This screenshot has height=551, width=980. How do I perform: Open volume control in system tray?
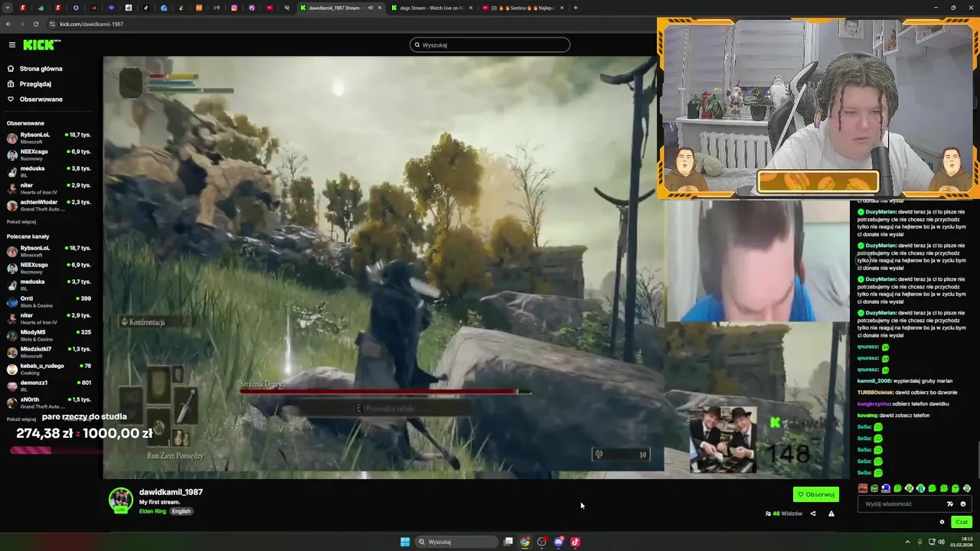point(941,542)
